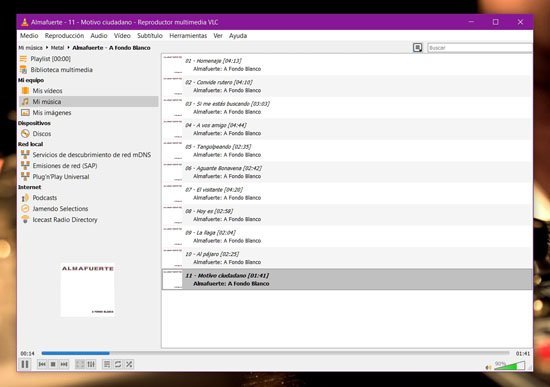Screen dimensions: 550x387
Task: Open extended settings equalizer button
Action: (91, 364)
